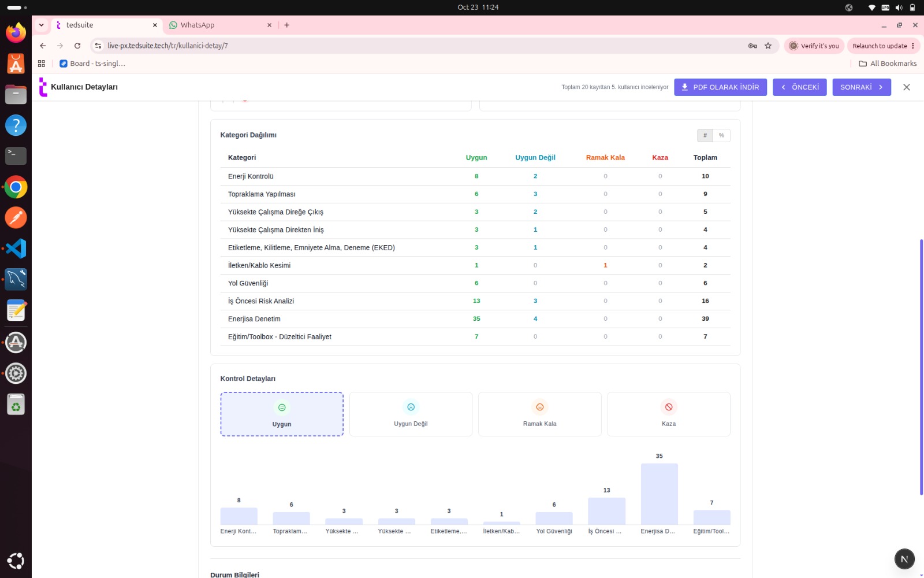Download report with PDF OLARAK İNDİR
Screen dimensions: 924x578
click(720, 87)
